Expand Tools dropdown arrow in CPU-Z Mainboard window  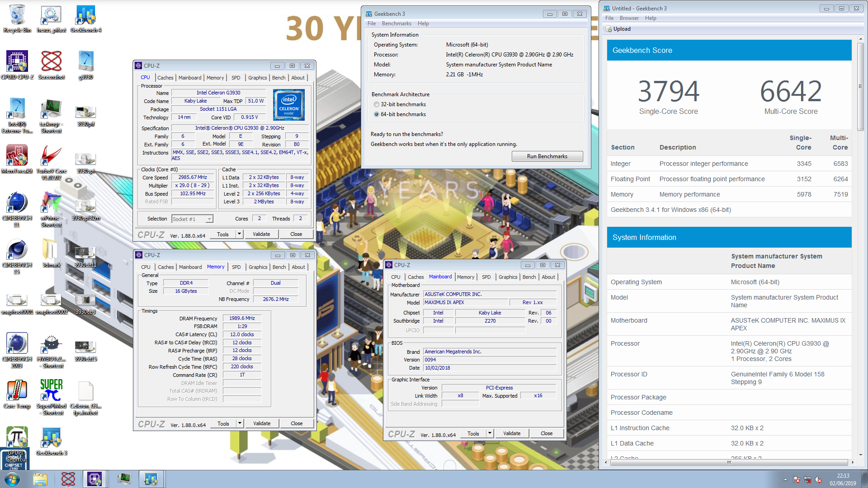[x=490, y=433]
